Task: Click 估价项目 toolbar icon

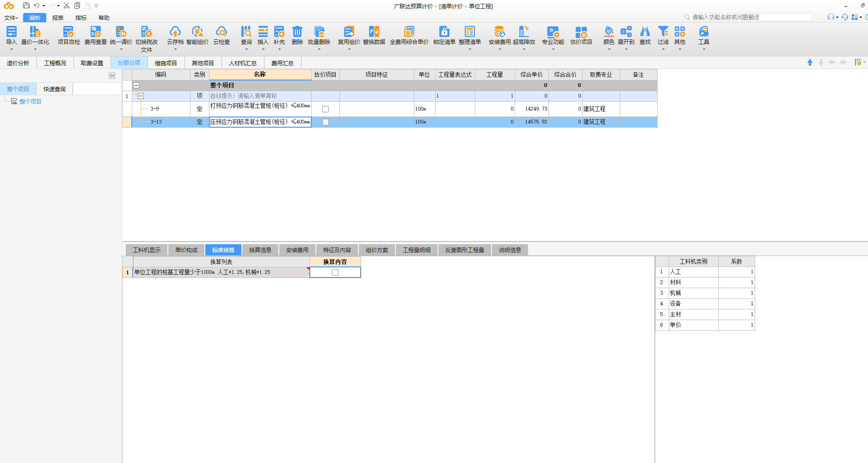Action: (x=581, y=31)
